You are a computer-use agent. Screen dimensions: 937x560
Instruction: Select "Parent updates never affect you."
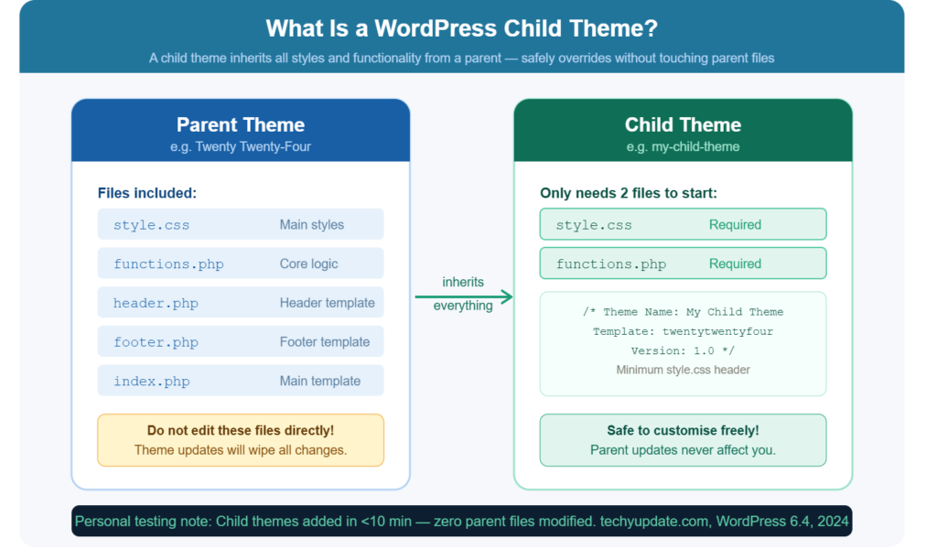(683, 450)
